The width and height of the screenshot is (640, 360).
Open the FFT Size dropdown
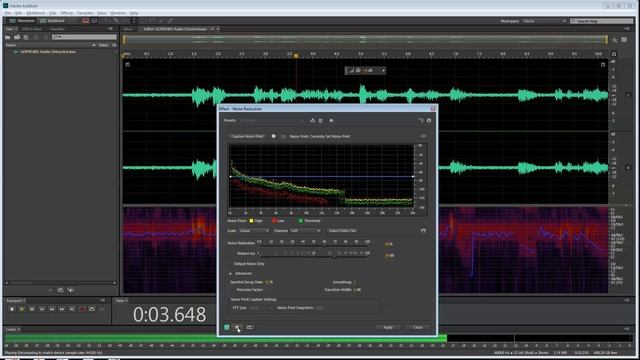(260, 308)
